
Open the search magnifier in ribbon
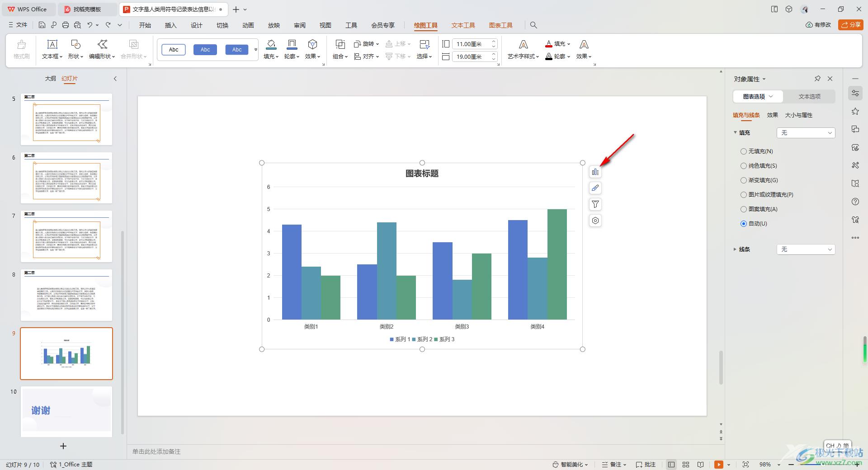(x=533, y=25)
